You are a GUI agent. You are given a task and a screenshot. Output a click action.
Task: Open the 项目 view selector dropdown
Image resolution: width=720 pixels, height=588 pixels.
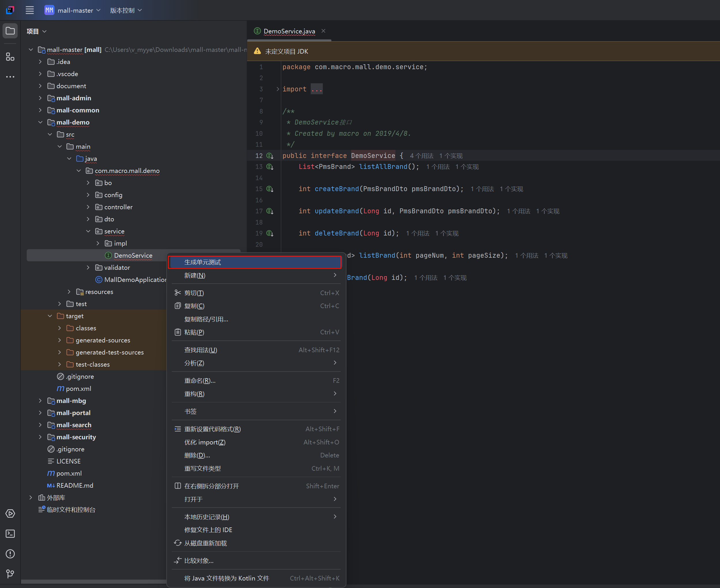click(x=36, y=31)
